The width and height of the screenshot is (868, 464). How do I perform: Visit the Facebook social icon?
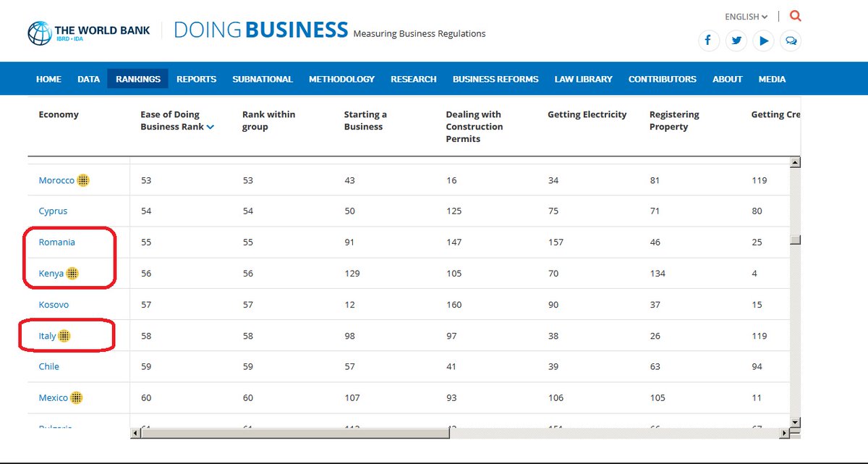click(x=709, y=41)
